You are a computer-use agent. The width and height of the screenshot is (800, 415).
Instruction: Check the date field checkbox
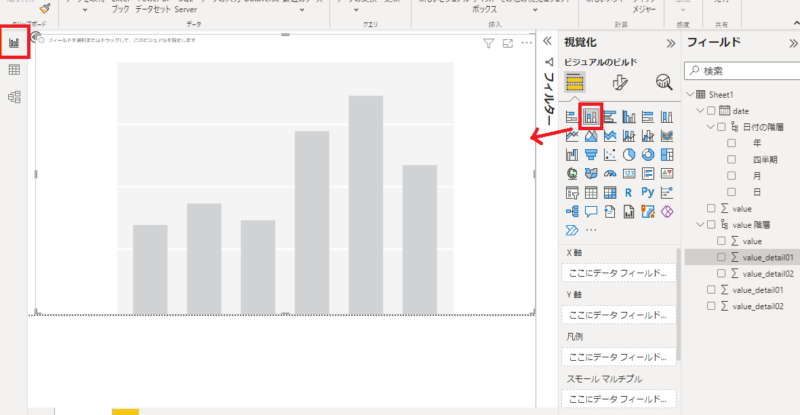tap(711, 111)
